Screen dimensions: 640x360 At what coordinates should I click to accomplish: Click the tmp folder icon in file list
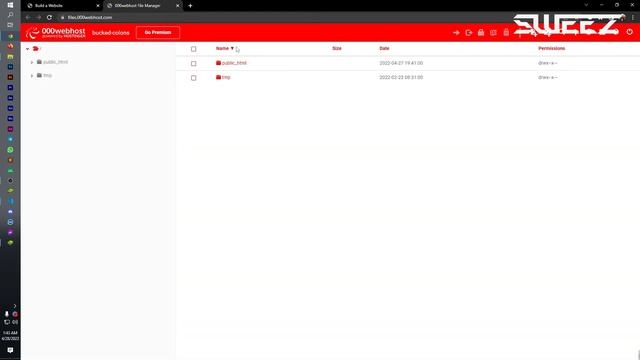[218, 77]
